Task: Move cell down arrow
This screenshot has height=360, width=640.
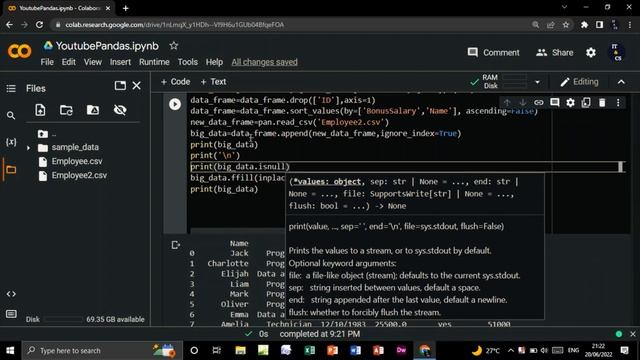Action: tap(522, 102)
